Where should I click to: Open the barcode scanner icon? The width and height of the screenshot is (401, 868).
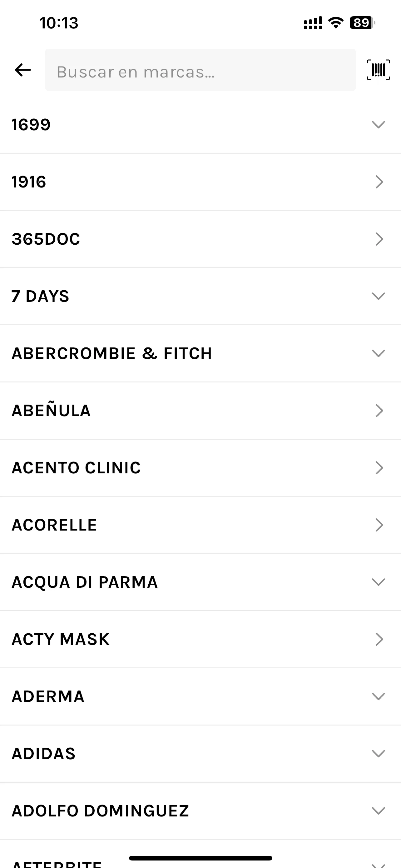point(379,70)
